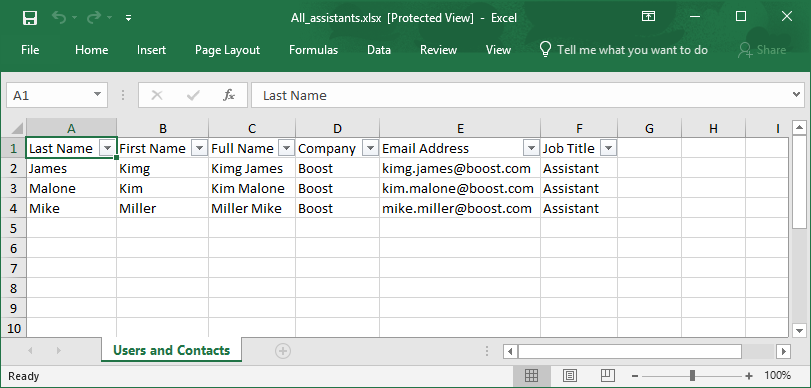Click the Select All corner triangle
The height and width of the screenshot is (388, 811).
(17, 128)
